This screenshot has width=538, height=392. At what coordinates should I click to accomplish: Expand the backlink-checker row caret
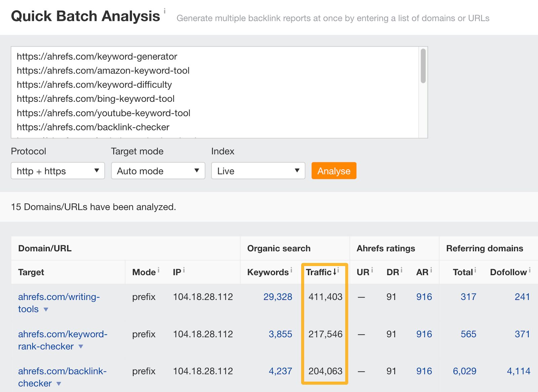(x=60, y=384)
